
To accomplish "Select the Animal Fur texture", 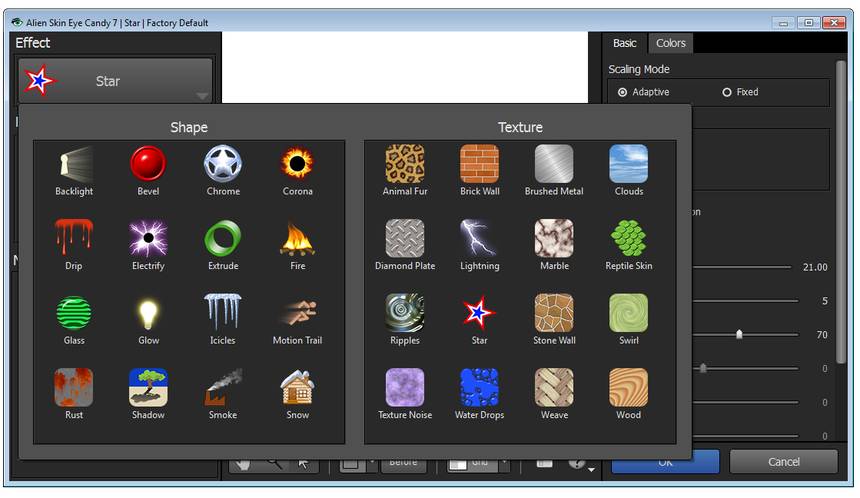I will pyautogui.click(x=405, y=171).
